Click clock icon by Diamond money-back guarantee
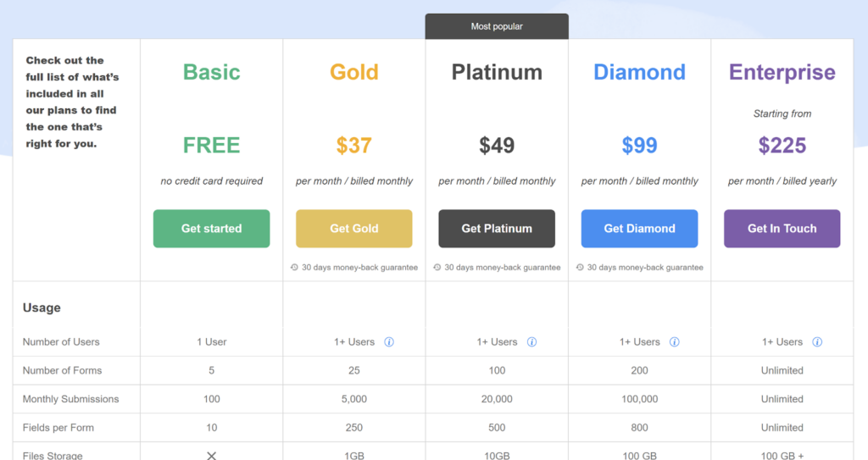868x460 pixels. click(x=580, y=268)
